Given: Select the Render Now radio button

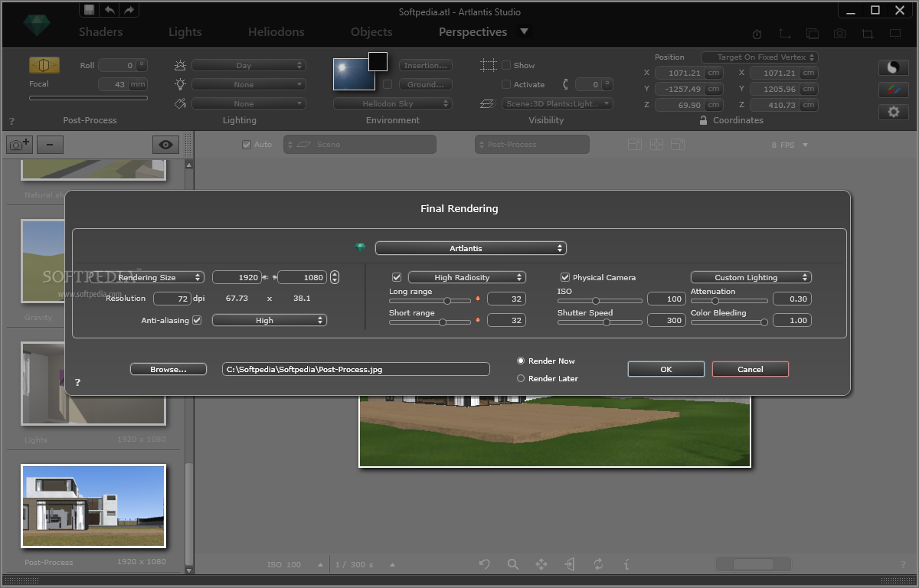Looking at the screenshot, I should 521,361.
